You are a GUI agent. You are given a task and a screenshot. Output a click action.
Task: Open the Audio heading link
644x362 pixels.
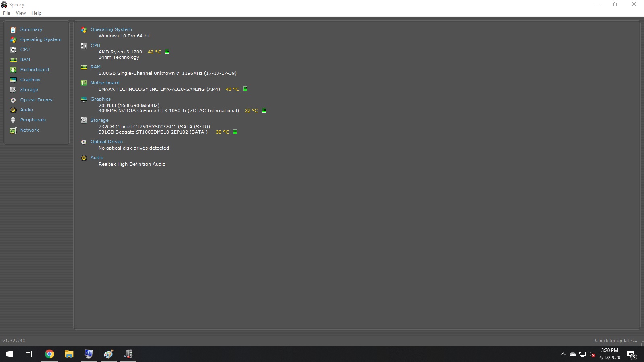[x=97, y=158]
